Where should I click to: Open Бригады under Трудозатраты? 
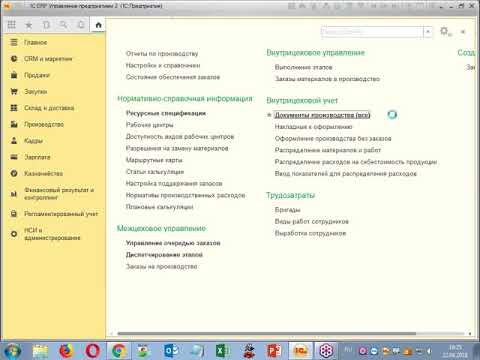287,210
